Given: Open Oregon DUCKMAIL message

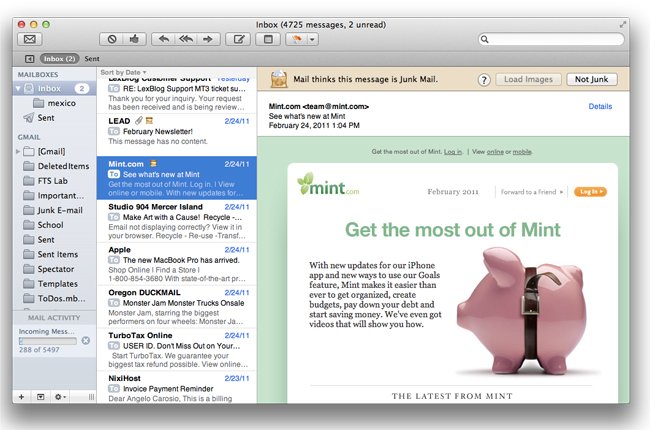Looking at the screenshot, I should [177, 307].
